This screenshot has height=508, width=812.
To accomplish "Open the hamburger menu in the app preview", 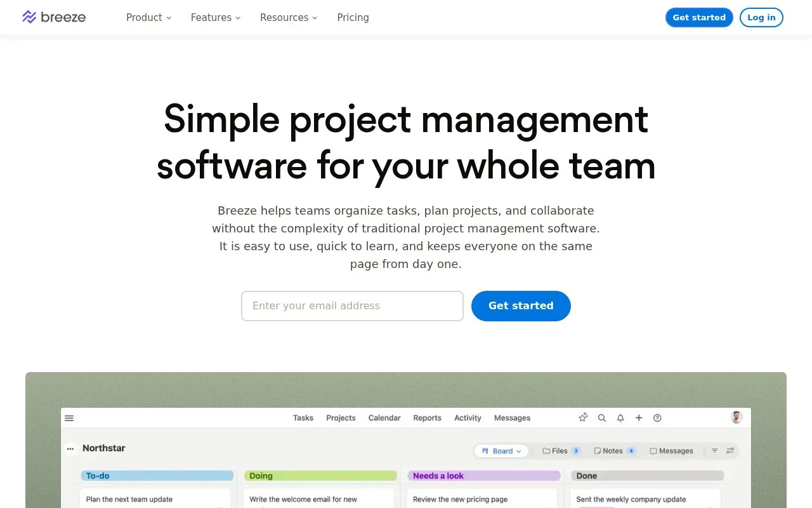I will 69,418.
